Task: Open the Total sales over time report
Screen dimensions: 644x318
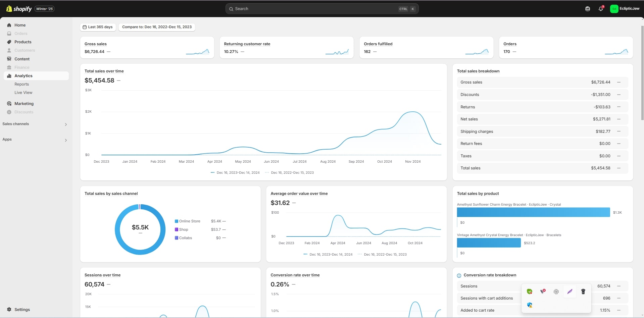Action: [104, 71]
